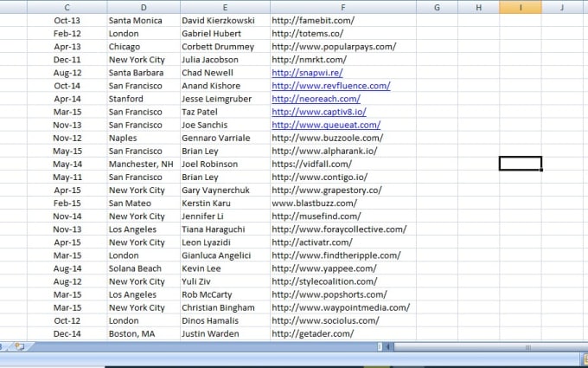Follow the http://www.captiv8.io/ link
The image size is (588, 368).
coord(319,112)
